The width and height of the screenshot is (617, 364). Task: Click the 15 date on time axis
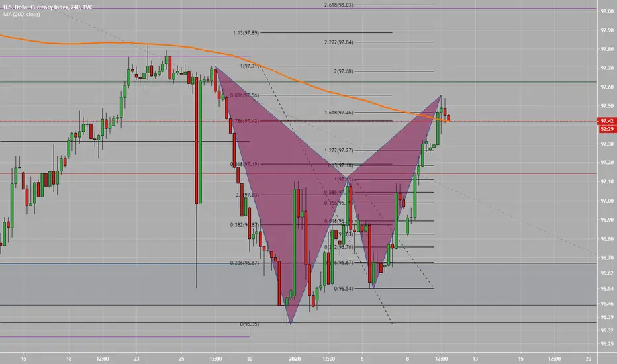[x=520, y=359]
